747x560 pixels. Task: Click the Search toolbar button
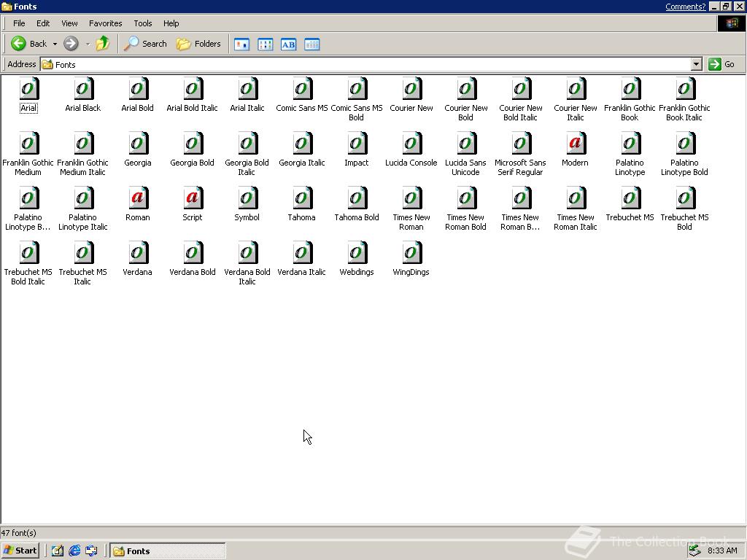click(145, 44)
